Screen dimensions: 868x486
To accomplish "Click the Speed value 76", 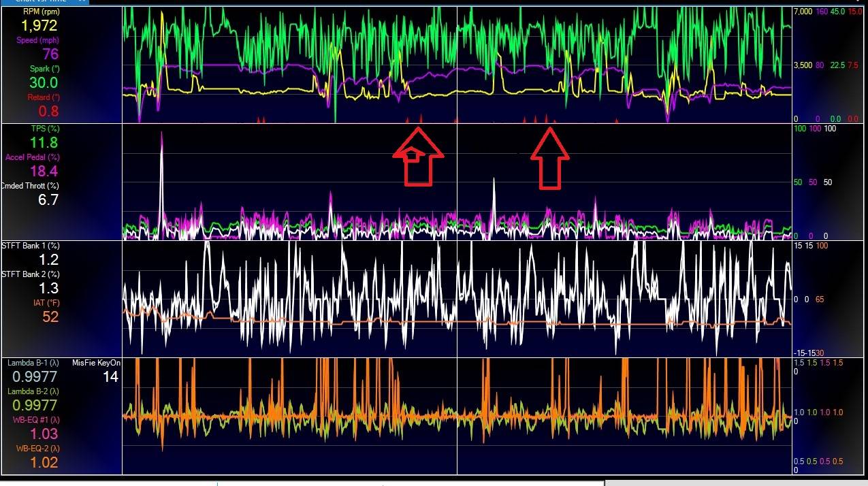I will coord(50,54).
